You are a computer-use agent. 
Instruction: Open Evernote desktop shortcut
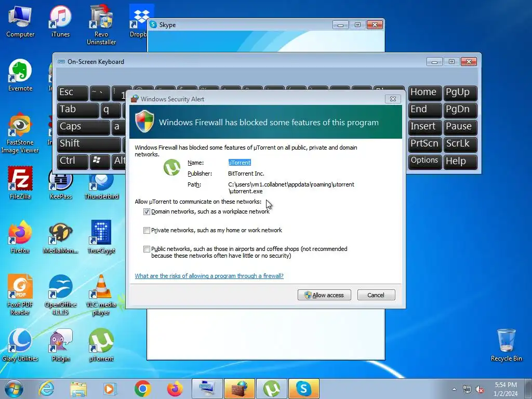coord(20,75)
